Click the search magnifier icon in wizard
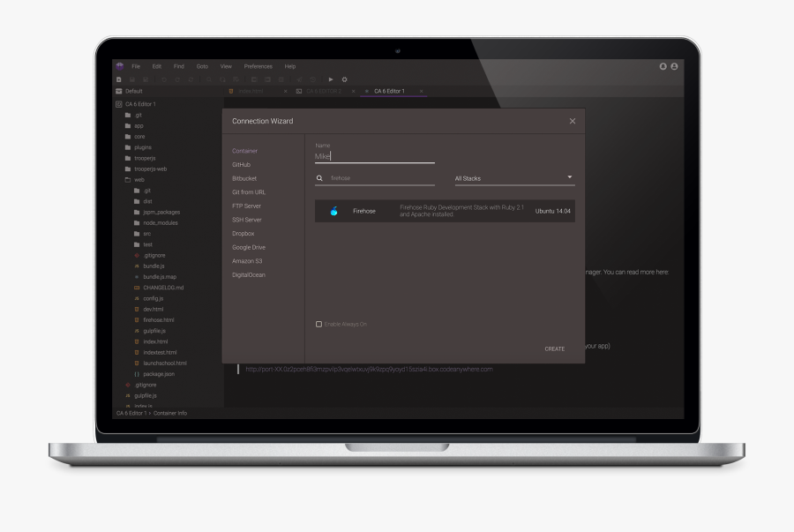 tap(319, 178)
